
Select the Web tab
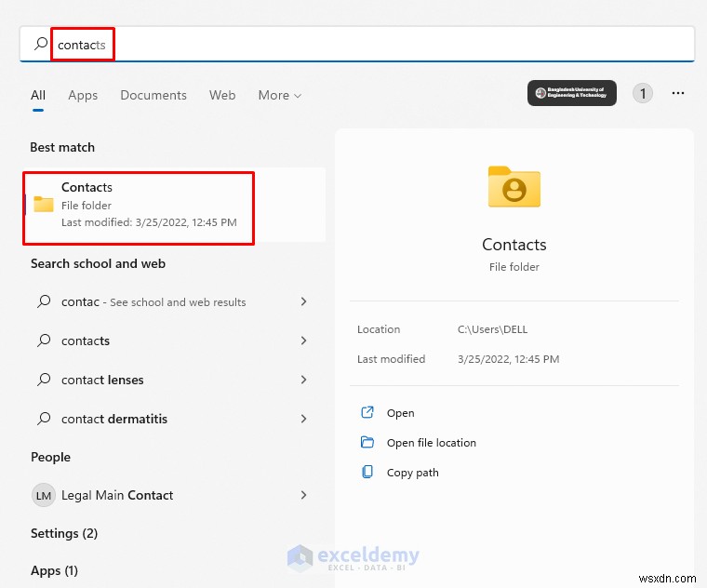click(x=222, y=95)
